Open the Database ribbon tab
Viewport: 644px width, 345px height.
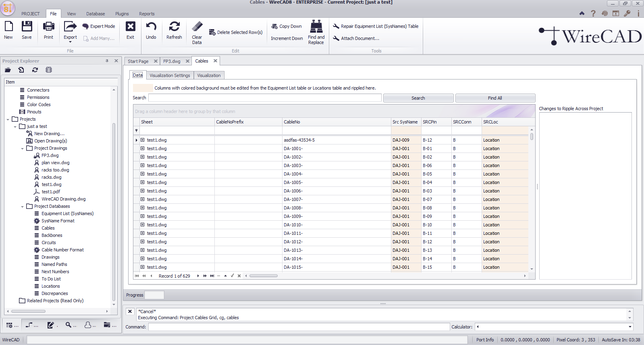point(96,14)
